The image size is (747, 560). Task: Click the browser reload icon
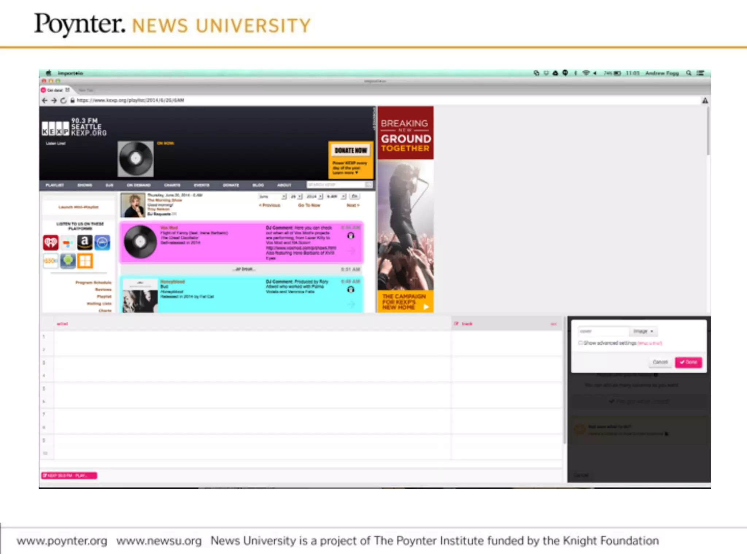click(x=63, y=101)
